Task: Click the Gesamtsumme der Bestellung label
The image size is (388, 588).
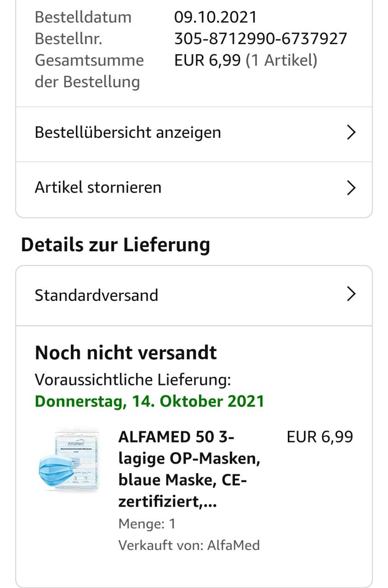Action: point(89,71)
